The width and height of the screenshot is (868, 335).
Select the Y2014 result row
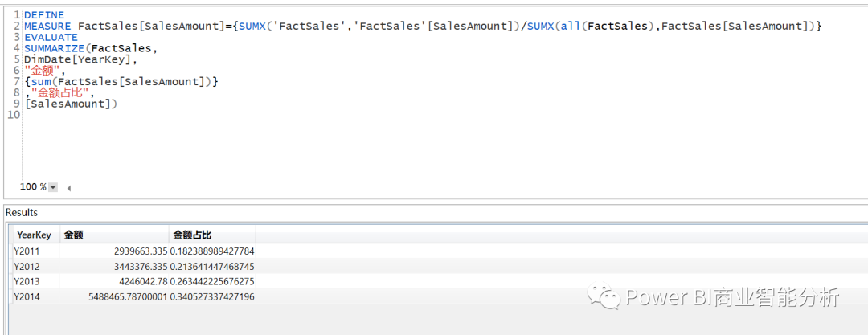click(134, 296)
